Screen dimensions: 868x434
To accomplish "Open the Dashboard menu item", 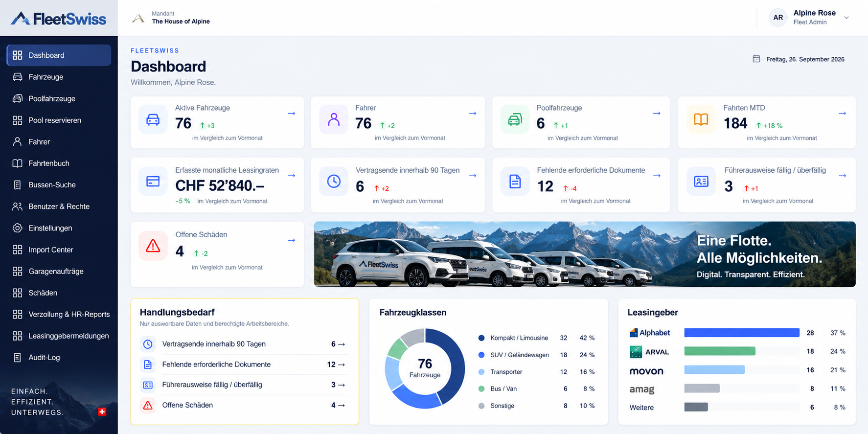I will [x=59, y=55].
